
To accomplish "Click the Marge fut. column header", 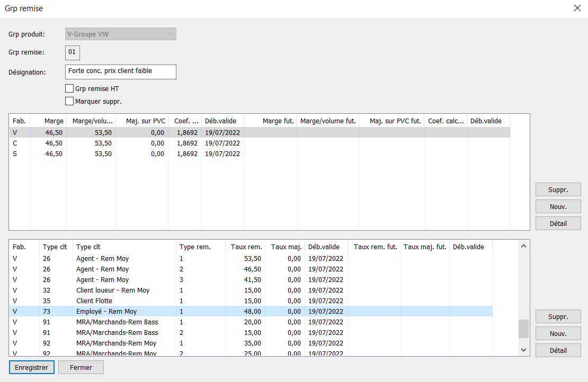I will 271,121.
